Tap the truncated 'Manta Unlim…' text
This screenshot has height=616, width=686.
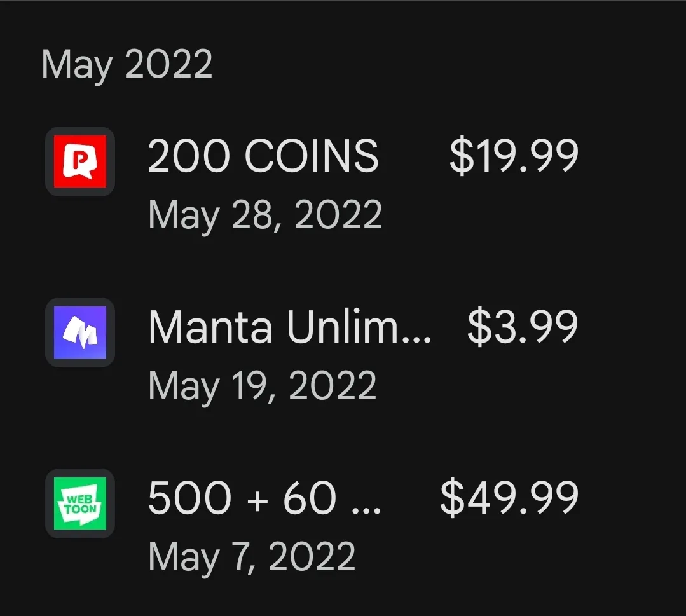(x=289, y=327)
